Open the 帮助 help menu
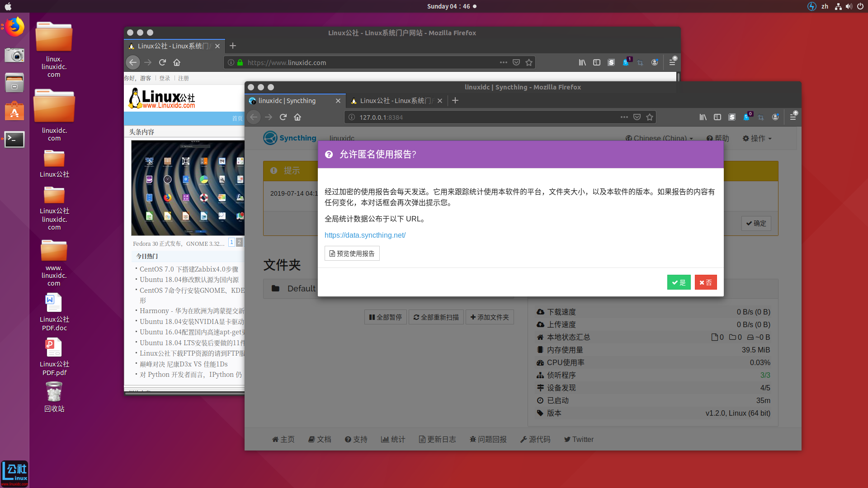 click(718, 138)
